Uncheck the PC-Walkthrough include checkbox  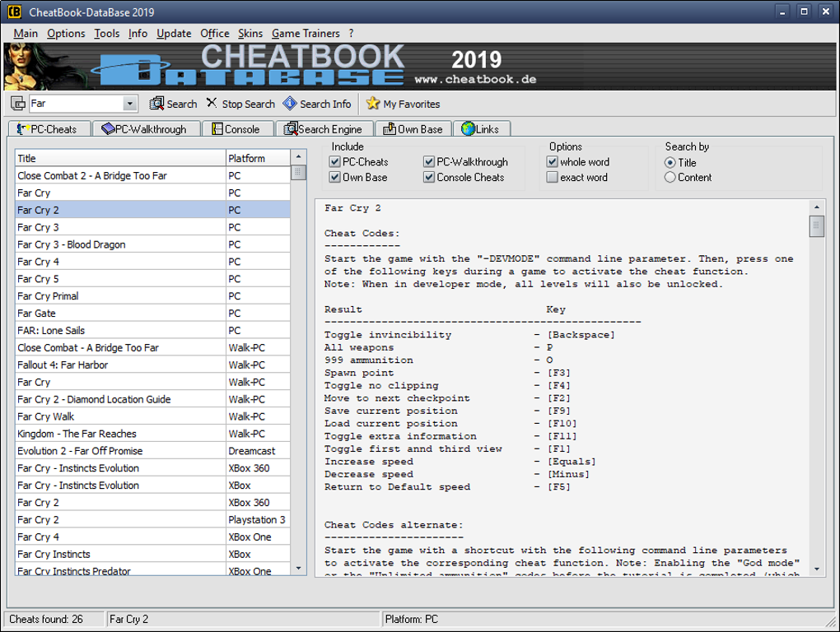tap(429, 161)
